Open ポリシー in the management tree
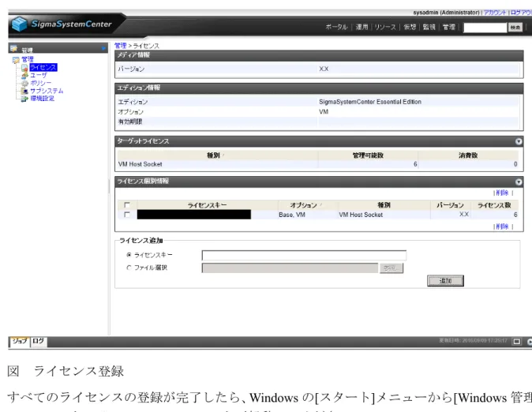Screen dimensions: 532x412 (41, 83)
